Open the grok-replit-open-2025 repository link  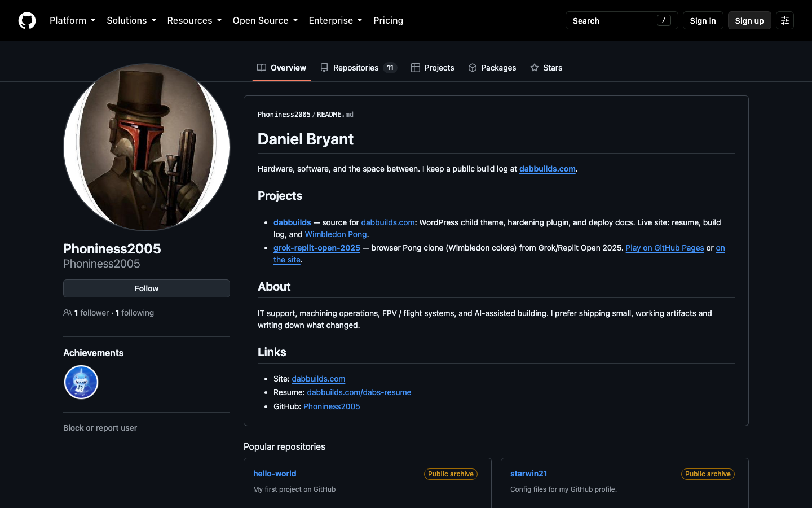[x=317, y=248]
